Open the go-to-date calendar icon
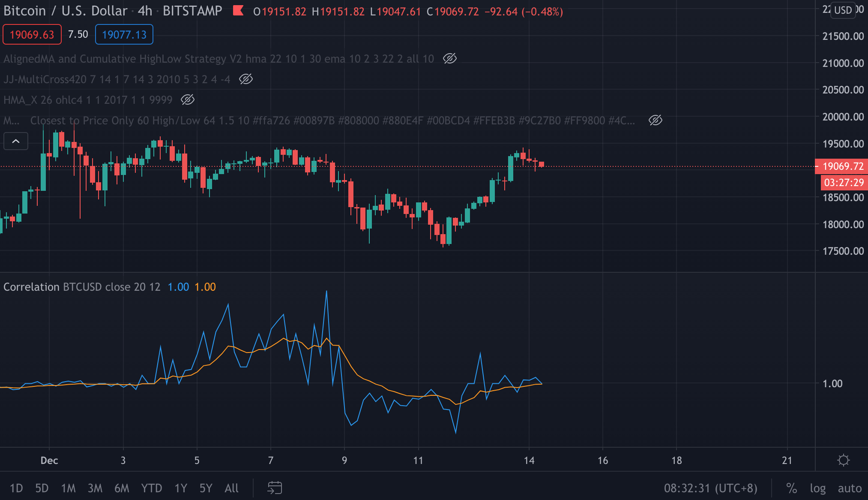Viewport: 868px width, 500px height. point(275,488)
